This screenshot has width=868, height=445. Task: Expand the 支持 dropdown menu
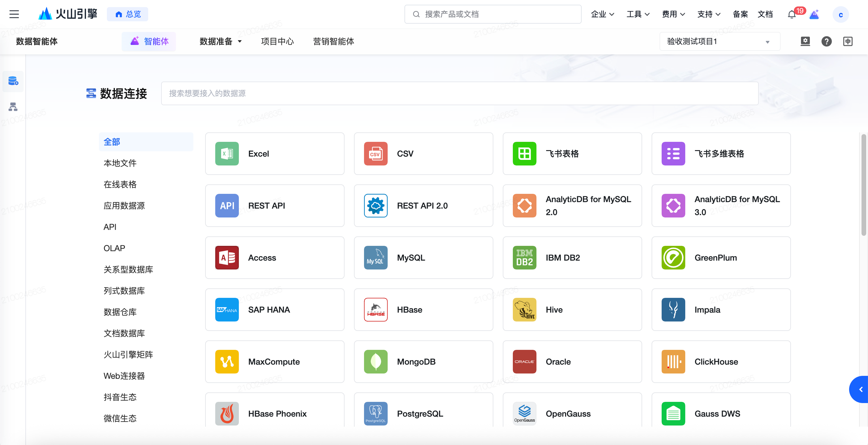[x=709, y=14]
